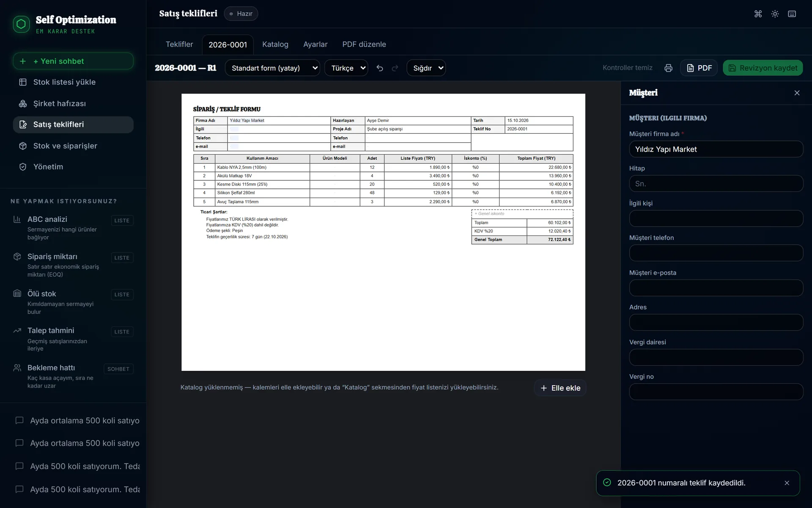Open ABC analizi from suggestions
The height and width of the screenshot is (508, 812).
click(x=73, y=228)
